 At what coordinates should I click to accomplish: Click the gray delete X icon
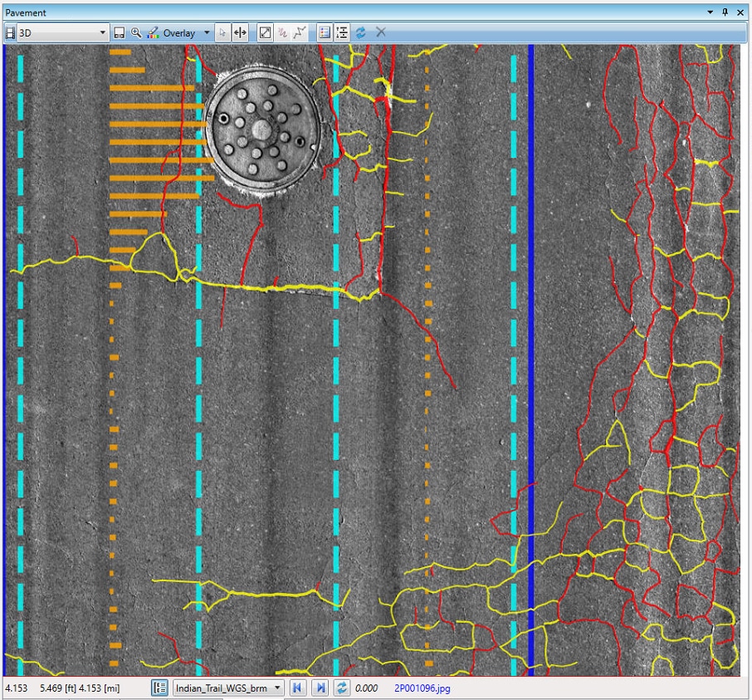[380, 32]
